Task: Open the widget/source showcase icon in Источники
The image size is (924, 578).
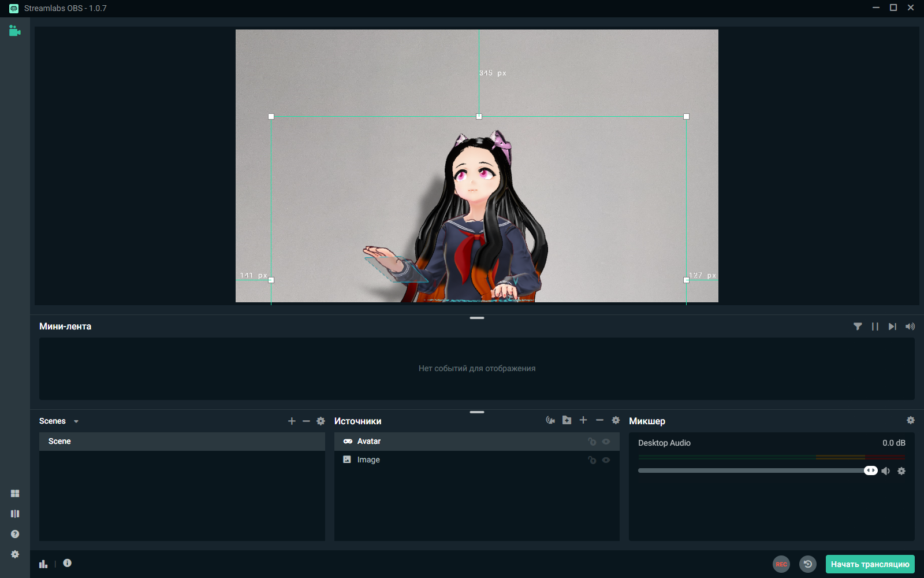Action: [550, 420]
